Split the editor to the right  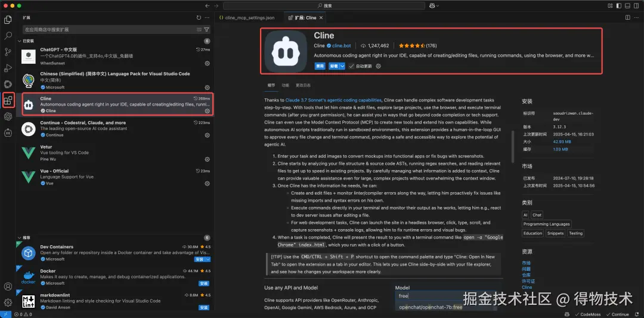coord(627,18)
